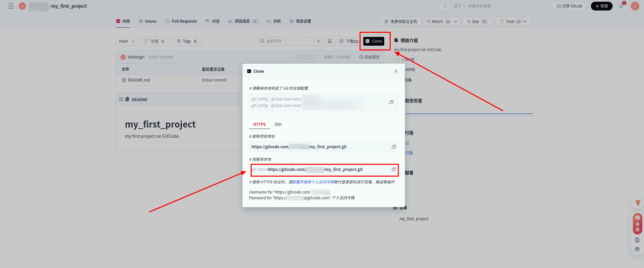Click the Initial commit cell in README.md row
The height and width of the screenshot is (268, 644).
[x=214, y=80]
